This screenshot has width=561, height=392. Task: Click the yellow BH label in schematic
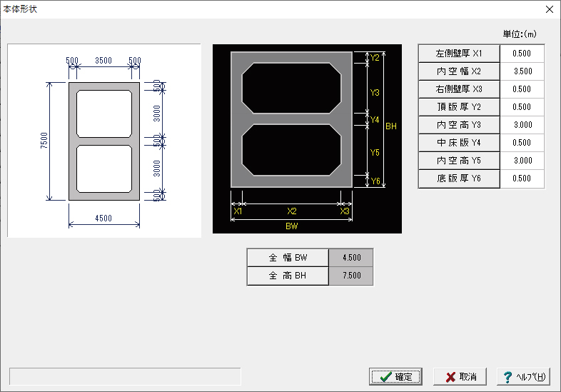[x=391, y=126]
